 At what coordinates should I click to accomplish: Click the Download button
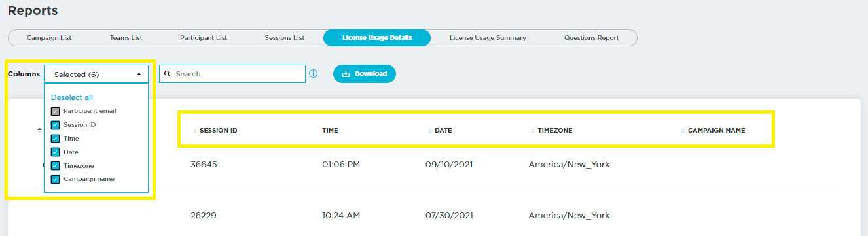coord(365,74)
